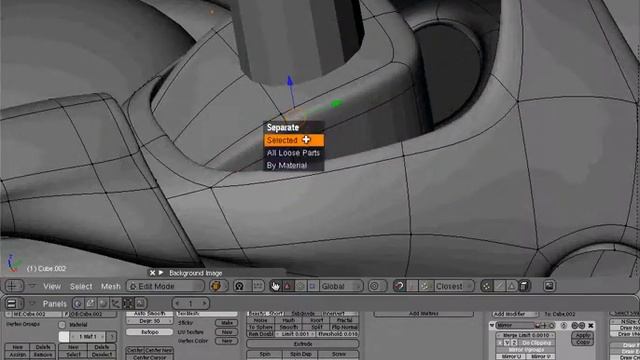The width and height of the screenshot is (640, 360).
Task: Click the 1 Mat 1 material index stepper
Action: click(88, 337)
